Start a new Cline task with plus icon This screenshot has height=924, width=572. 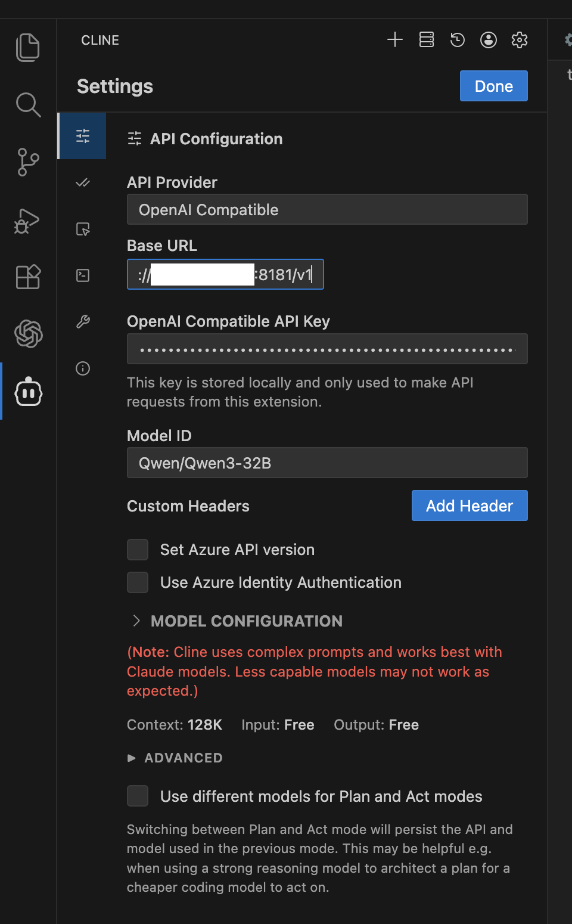pos(394,40)
